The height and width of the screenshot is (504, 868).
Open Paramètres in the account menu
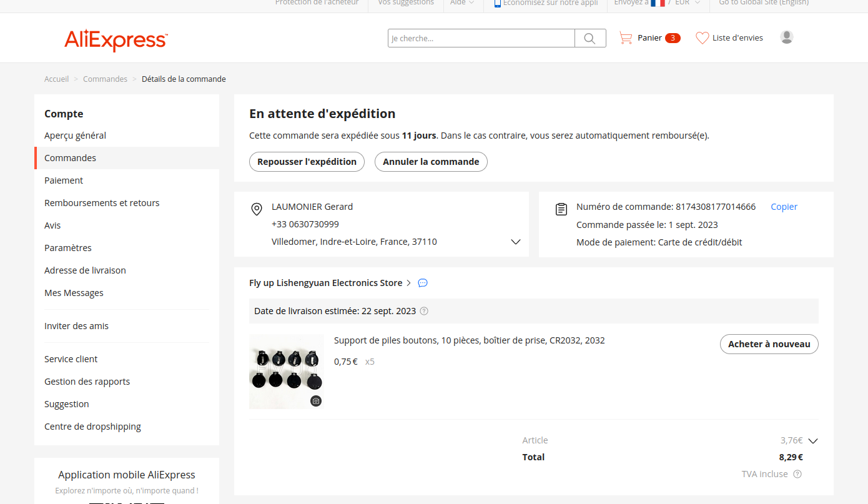[68, 248]
